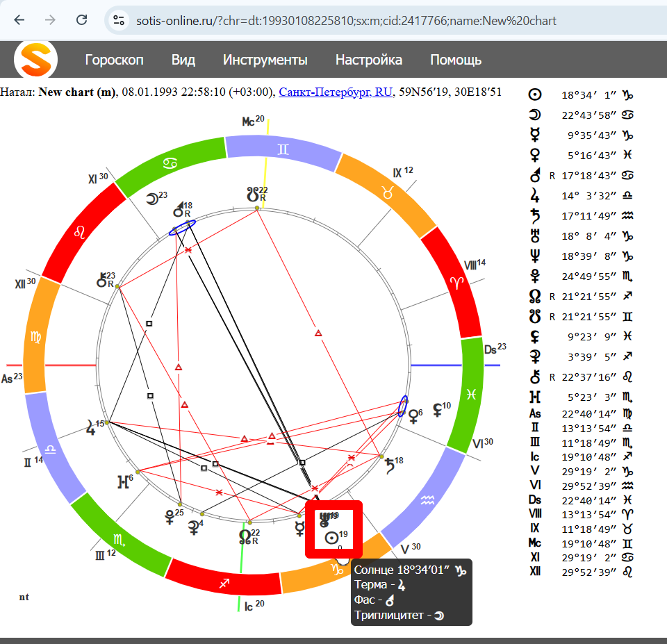The width and height of the screenshot is (667, 644).
Task: Click the Ic 20 cusp label
Action: coord(254,606)
